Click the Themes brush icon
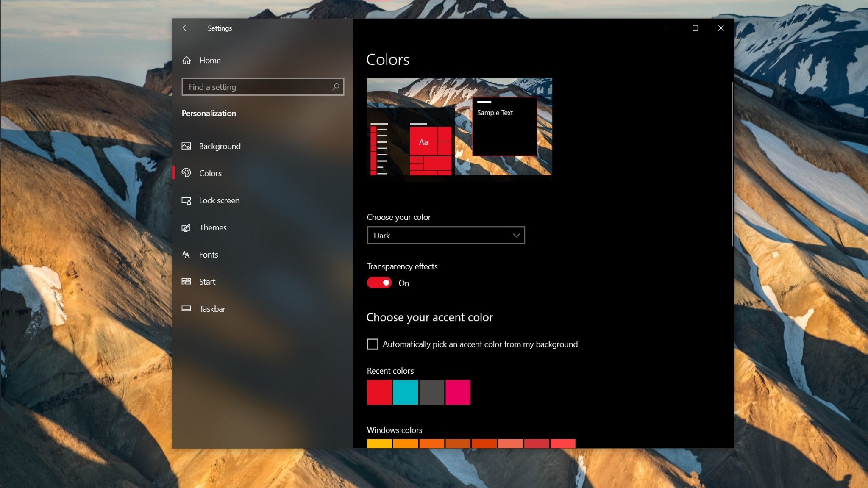 tap(186, 227)
